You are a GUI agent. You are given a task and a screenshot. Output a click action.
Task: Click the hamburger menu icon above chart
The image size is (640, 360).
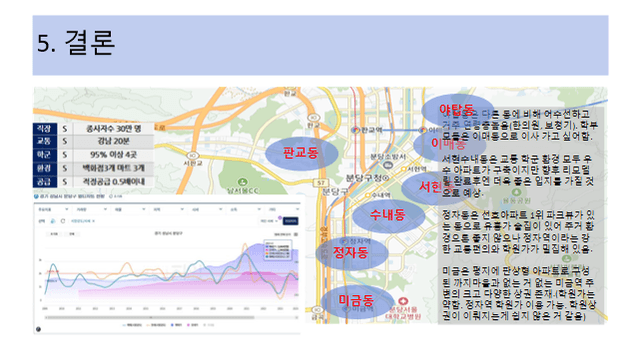(x=296, y=234)
